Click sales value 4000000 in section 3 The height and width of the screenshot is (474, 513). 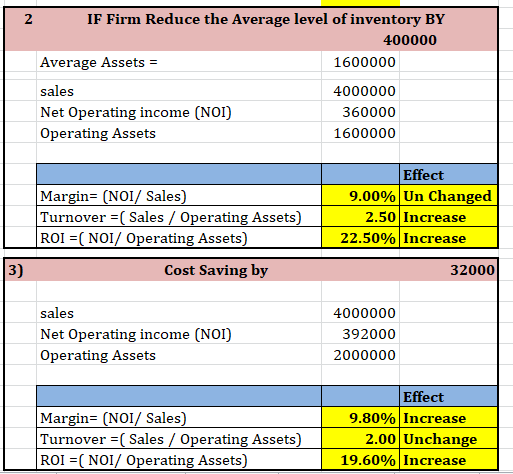pyautogui.click(x=364, y=313)
